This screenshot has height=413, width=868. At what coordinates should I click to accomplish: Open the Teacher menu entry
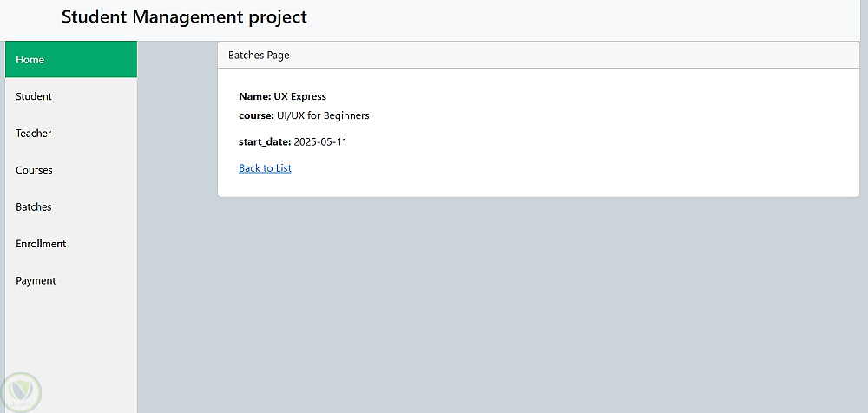[34, 134]
